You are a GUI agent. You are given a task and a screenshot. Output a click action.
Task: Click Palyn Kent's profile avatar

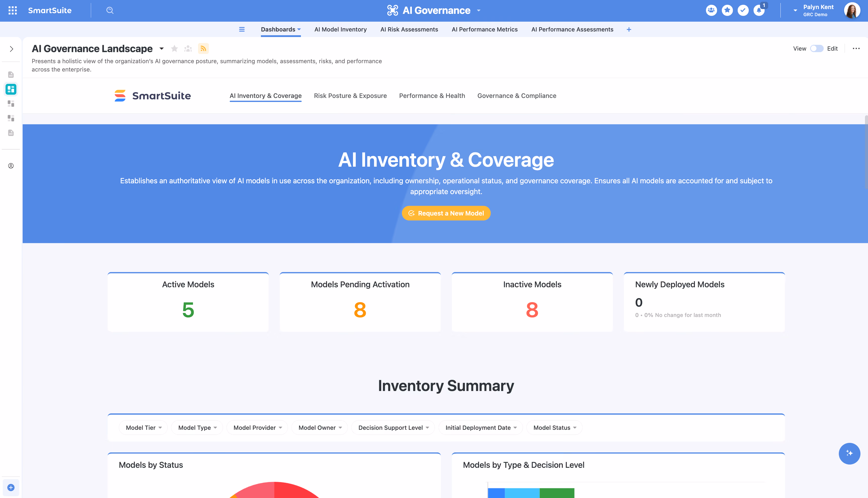tap(852, 10)
